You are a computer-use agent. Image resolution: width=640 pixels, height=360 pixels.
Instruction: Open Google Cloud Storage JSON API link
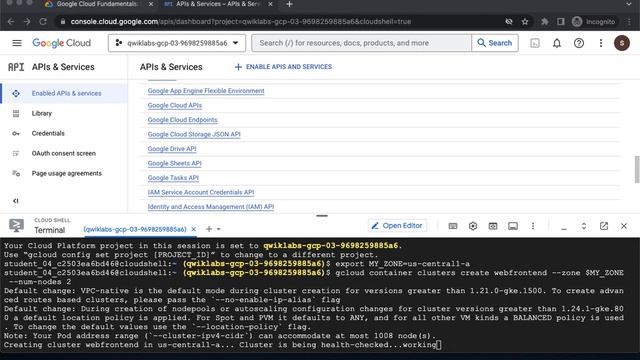coord(194,134)
